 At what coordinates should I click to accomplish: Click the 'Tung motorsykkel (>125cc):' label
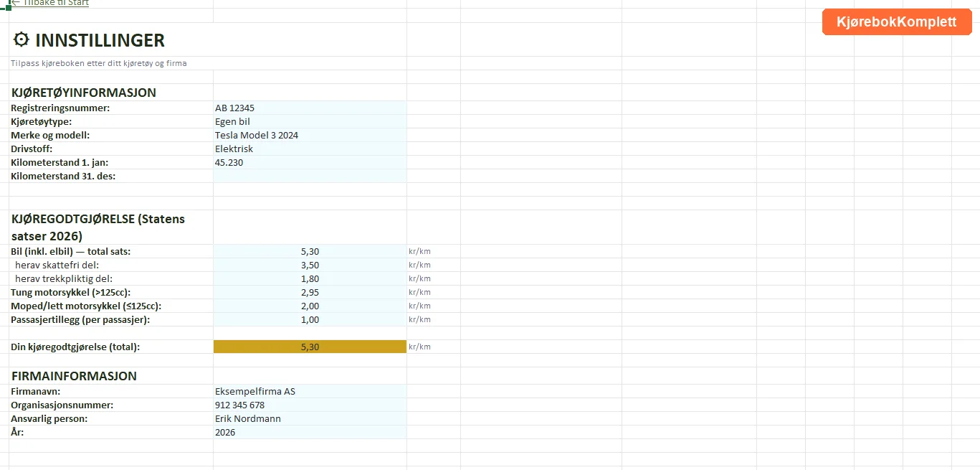(x=71, y=293)
